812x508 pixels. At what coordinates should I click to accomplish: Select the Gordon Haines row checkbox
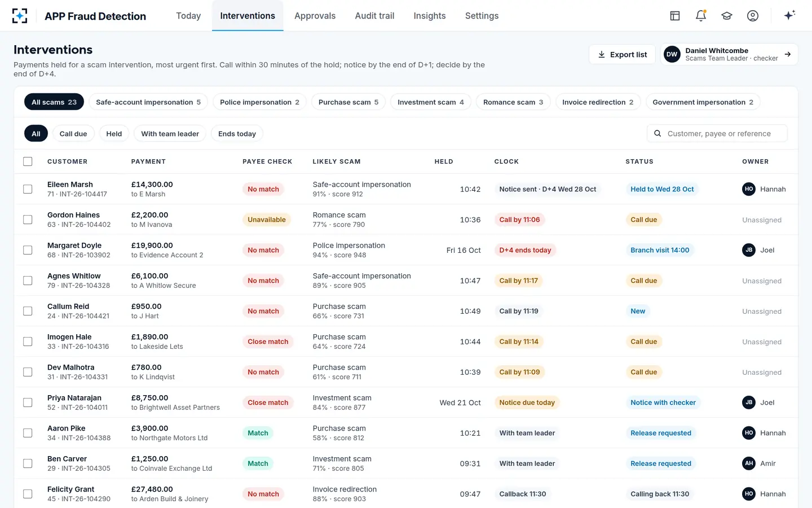28,220
